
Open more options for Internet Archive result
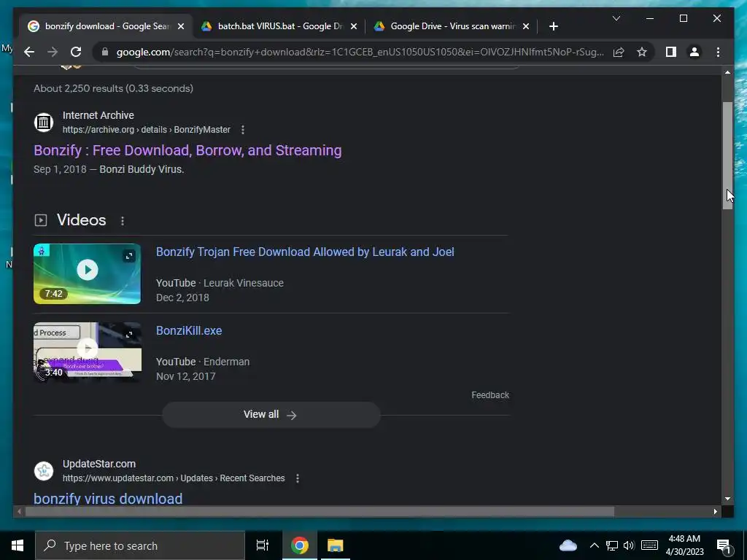point(242,130)
